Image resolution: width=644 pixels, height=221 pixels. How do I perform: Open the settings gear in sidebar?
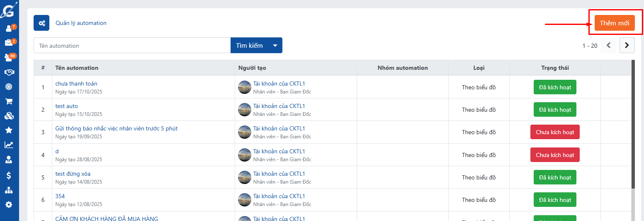point(9,204)
